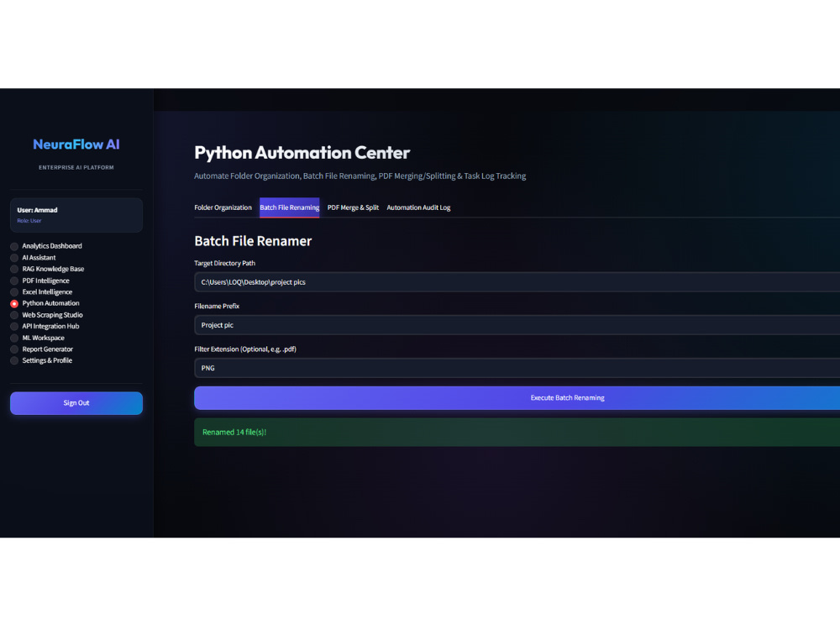This screenshot has height=630, width=840.
Task: Switch to Folder Organization tab
Action: (x=223, y=207)
